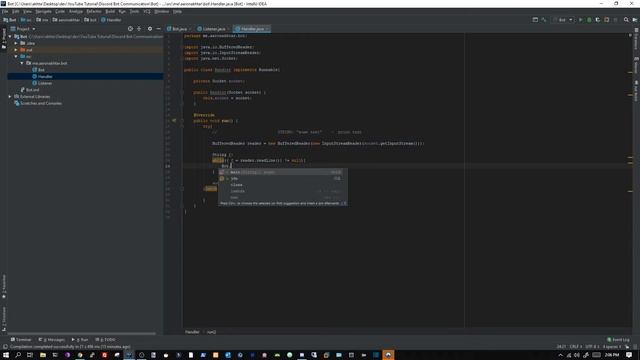Click run() in the editor breadcrumb bar
Image resolution: width=640 pixels, height=360 pixels.
(x=211, y=332)
